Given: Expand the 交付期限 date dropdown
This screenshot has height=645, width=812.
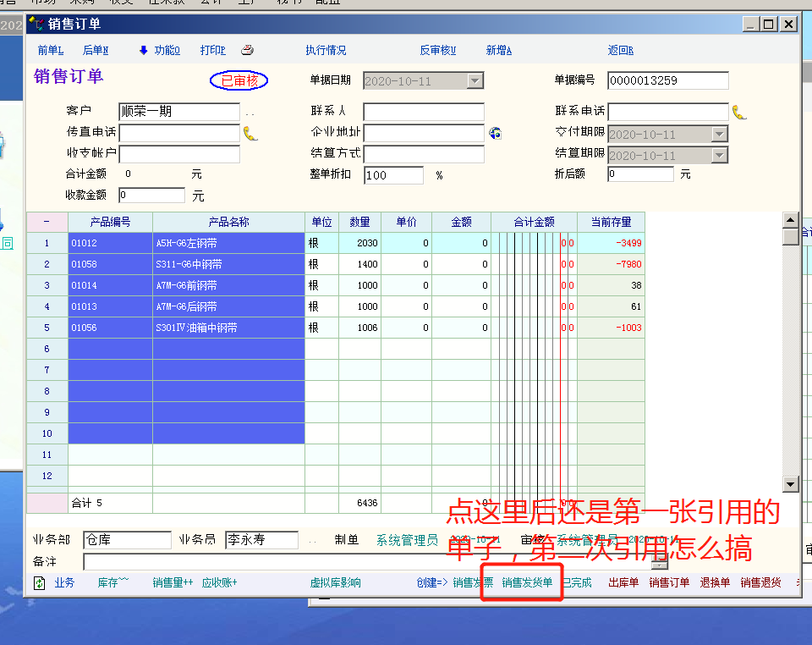Looking at the screenshot, I should tap(719, 135).
